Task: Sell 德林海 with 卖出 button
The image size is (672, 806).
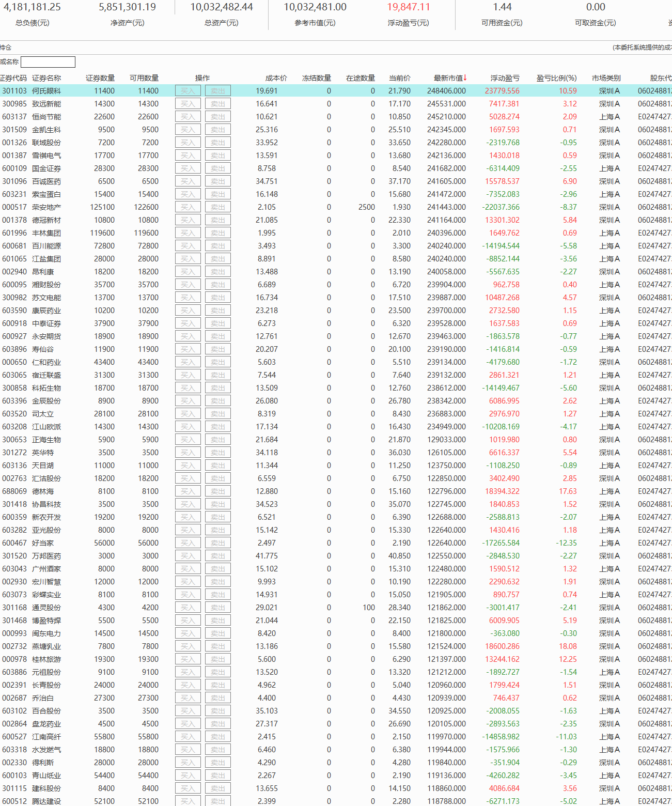Action: 218,491
